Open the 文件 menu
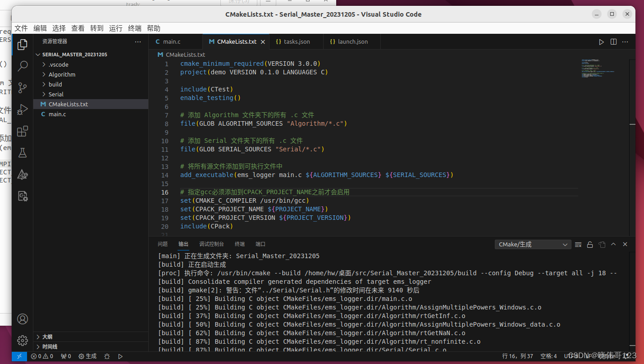The width and height of the screenshot is (644, 364). [21, 28]
